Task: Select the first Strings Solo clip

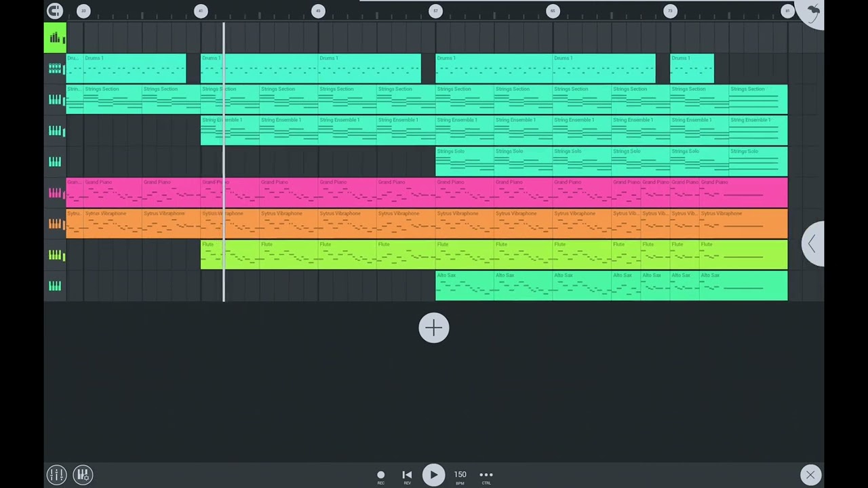Action: pos(465,162)
